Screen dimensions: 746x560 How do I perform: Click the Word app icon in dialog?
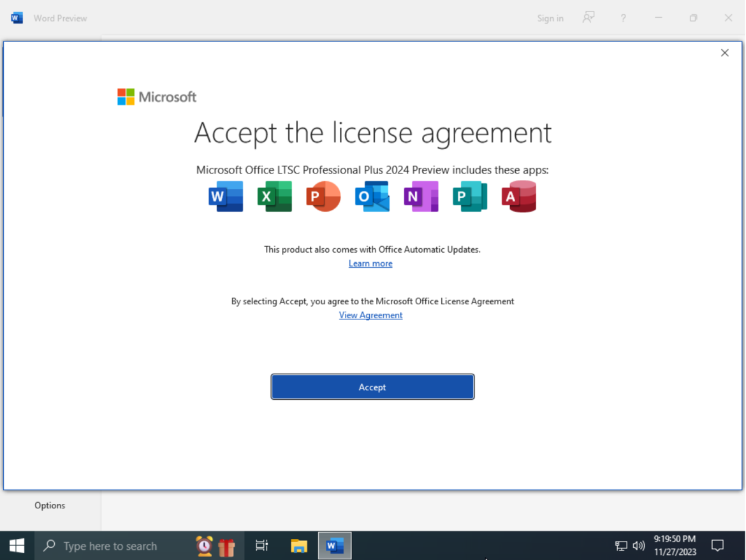click(226, 196)
